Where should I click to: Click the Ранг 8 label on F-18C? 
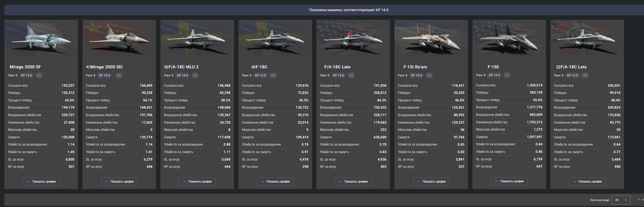click(x=246, y=75)
